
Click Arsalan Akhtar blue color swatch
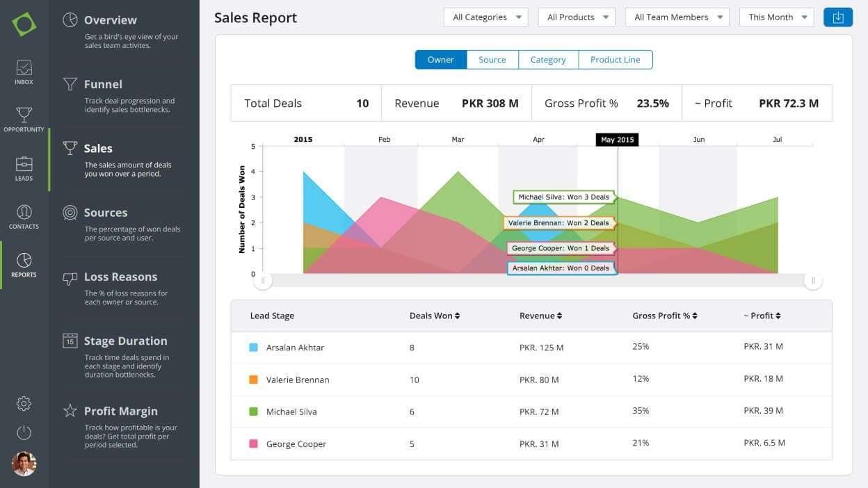click(254, 348)
